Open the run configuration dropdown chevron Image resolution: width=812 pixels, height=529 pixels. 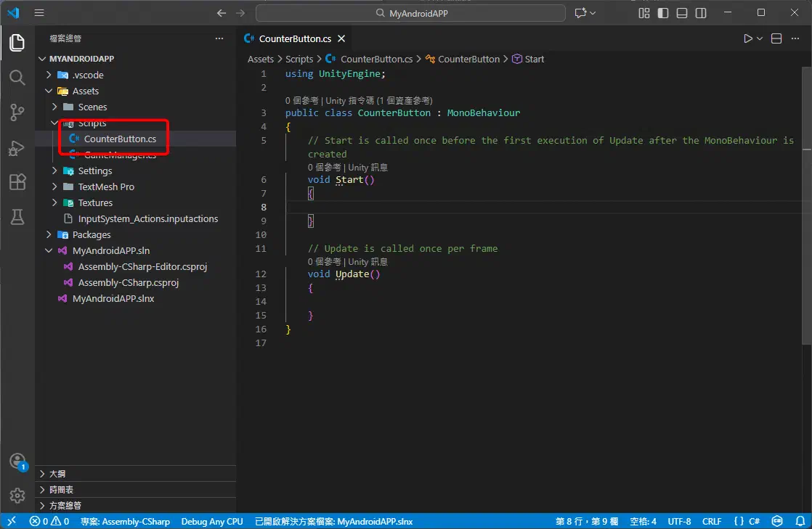[x=758, y=38]
